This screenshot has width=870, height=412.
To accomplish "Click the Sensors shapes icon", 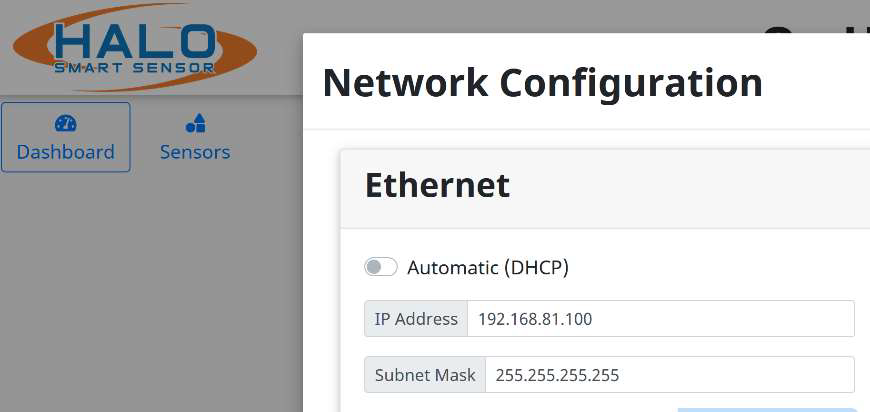I will (195, 123).
